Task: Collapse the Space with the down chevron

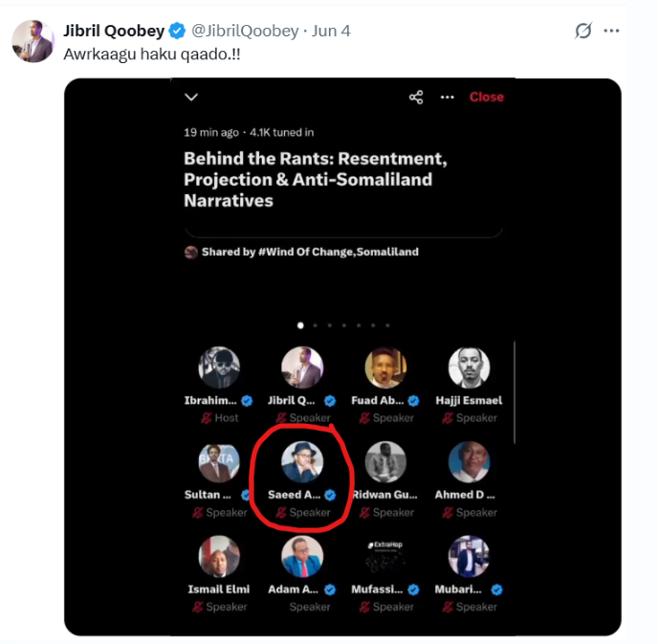Action: (191, 97)
